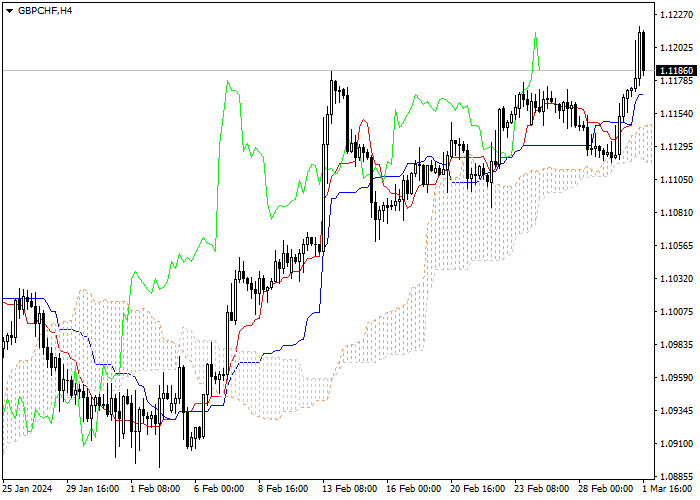Click the 1.11785 price axis label
700x500 pixels.
(x=676, y=81)
